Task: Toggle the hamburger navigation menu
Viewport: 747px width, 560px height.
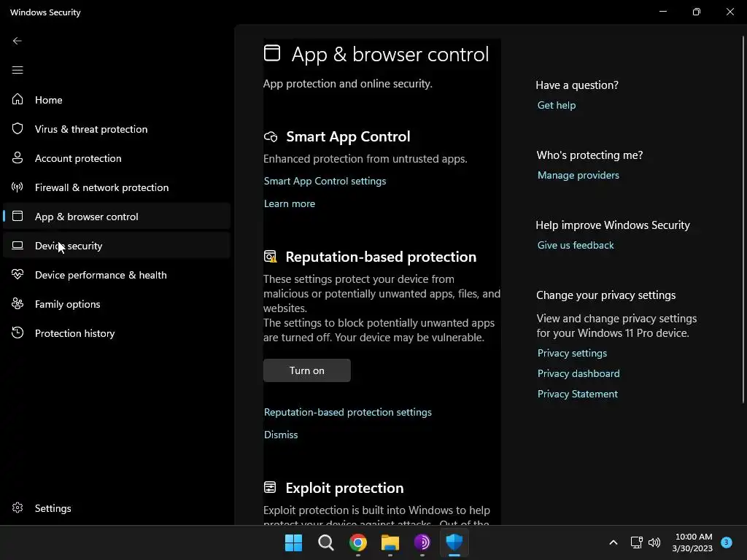Action: [x=18, y=70]
